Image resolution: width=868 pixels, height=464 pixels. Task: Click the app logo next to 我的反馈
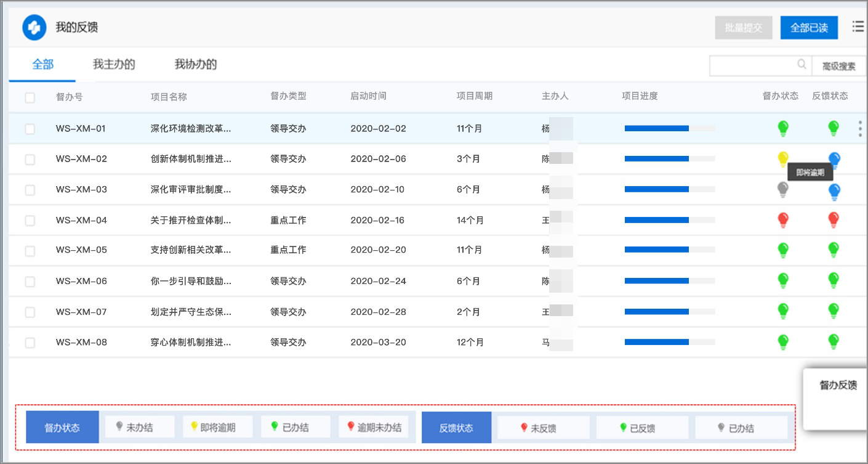pyautogui.click(x=34, y=27)
